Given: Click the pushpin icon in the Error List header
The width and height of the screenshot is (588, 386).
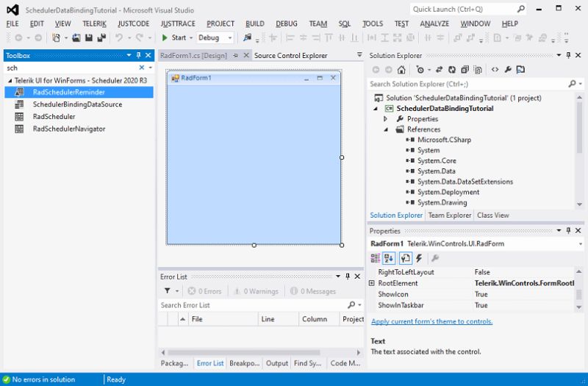Looking at the screenshot, I should (348, 276).
